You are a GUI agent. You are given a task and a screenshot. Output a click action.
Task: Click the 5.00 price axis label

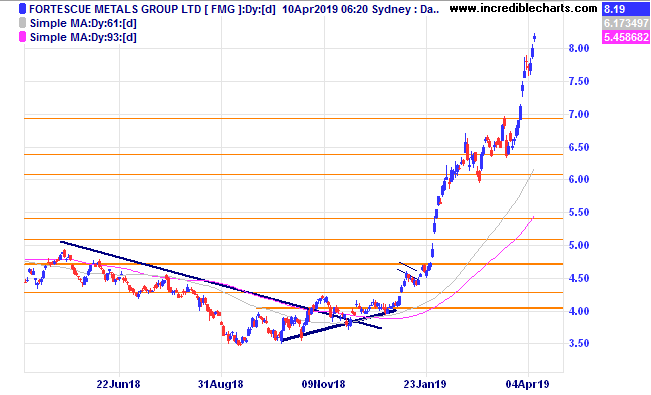[x=579, y=245]
